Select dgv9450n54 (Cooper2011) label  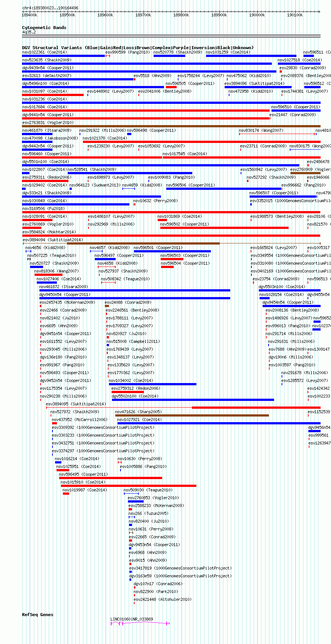tap(65, 294)
